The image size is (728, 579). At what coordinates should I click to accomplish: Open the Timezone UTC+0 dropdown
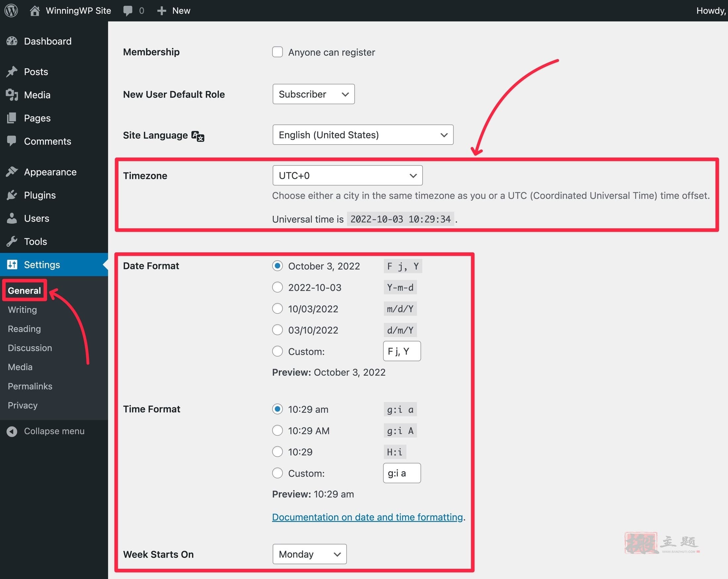347,175
